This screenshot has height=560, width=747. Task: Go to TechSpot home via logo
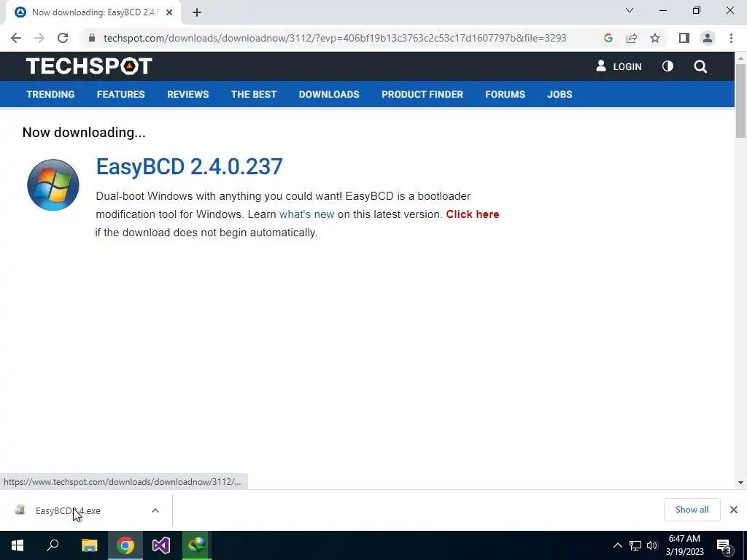[89, 66]
